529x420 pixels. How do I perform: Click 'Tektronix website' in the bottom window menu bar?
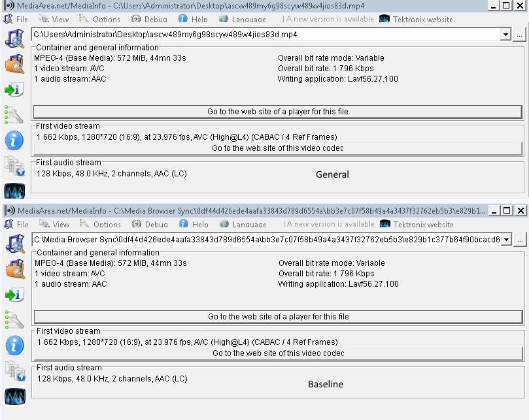[417, 224]
